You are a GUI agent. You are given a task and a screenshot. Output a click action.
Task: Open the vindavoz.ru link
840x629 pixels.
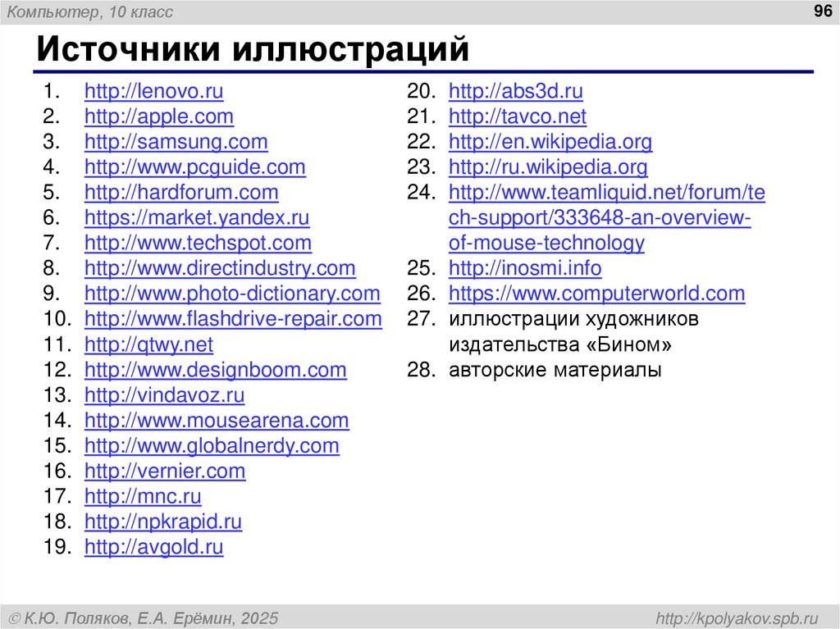(x=163, y=395)
